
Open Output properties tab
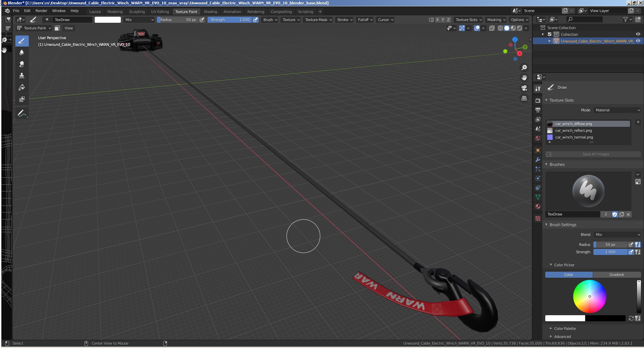pos(538,110)
